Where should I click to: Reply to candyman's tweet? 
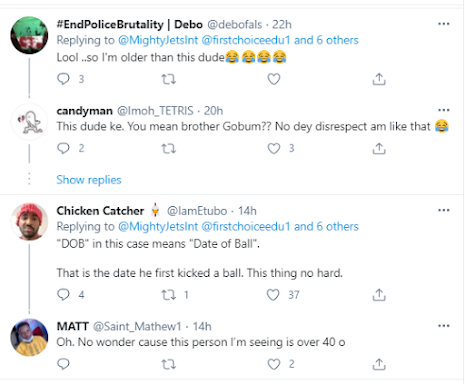point(63,148)
